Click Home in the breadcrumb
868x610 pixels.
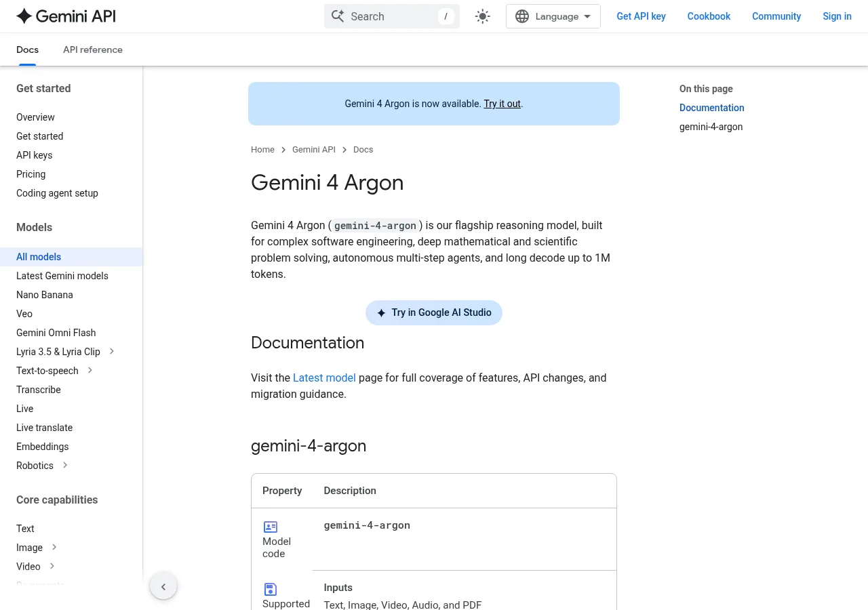tap(262, 150)
